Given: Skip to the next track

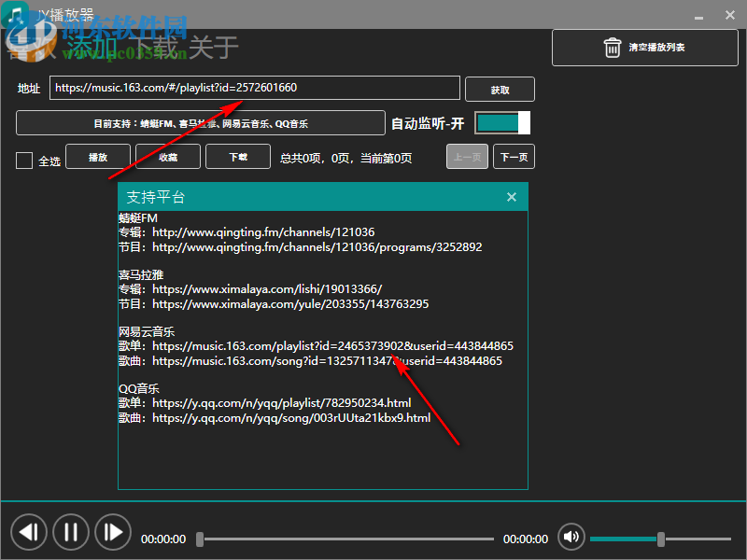Looking at the screenshot, I should pos(113,531).
